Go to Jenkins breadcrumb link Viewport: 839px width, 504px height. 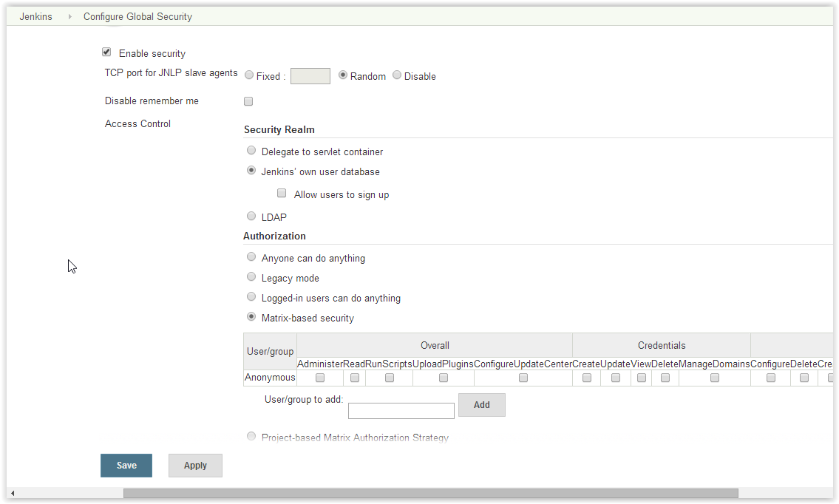click(x=35, y=16)
